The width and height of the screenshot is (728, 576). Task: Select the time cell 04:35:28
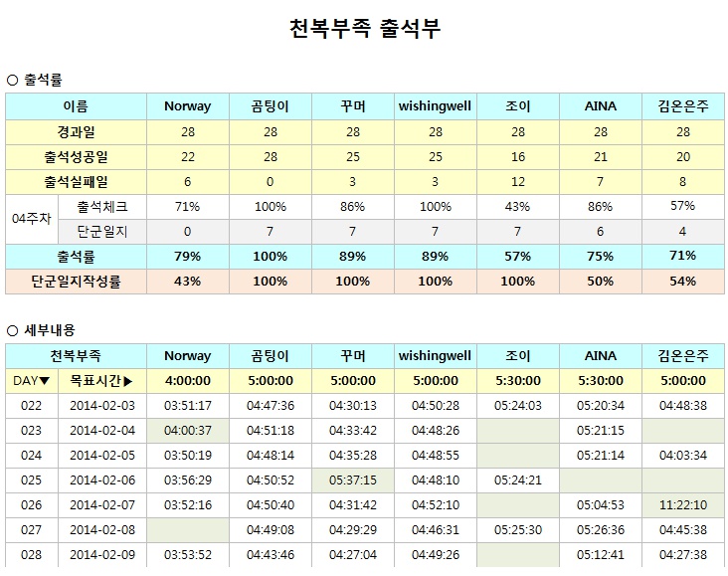click(x=353, y=456)
